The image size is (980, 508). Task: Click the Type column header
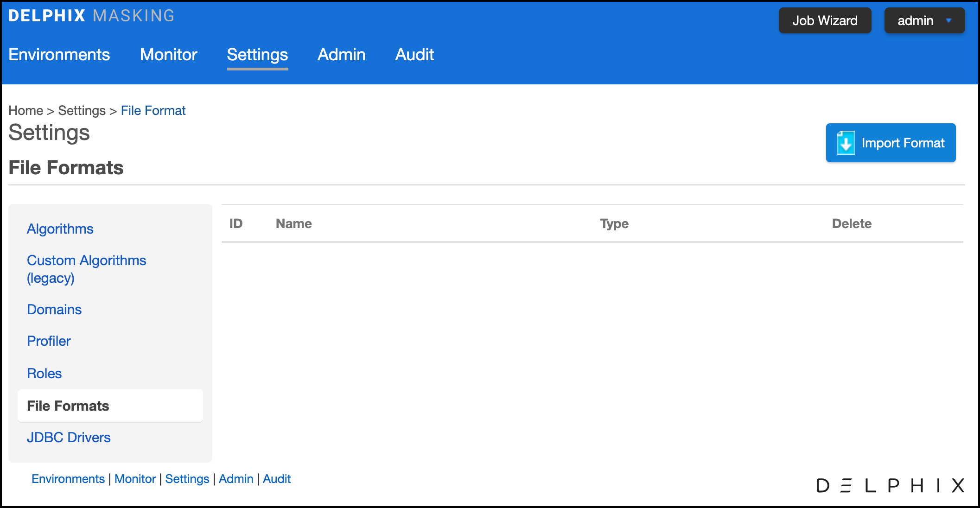614,224
